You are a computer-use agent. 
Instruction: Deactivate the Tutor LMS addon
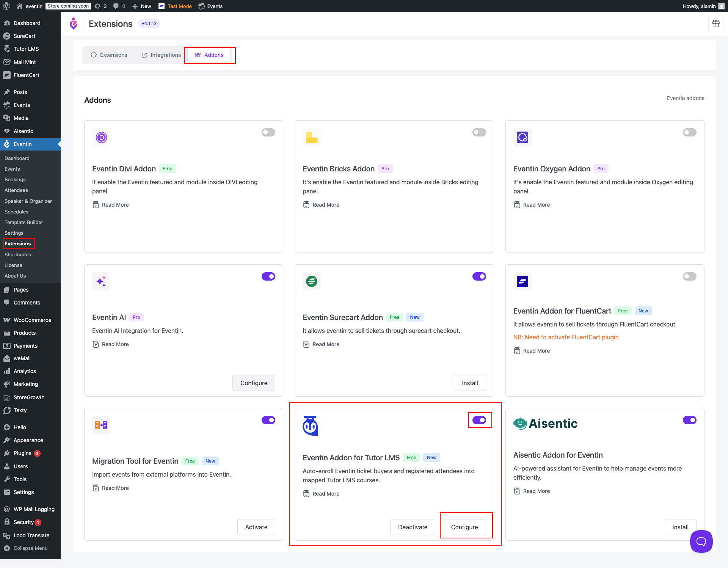tap(413, 527)
